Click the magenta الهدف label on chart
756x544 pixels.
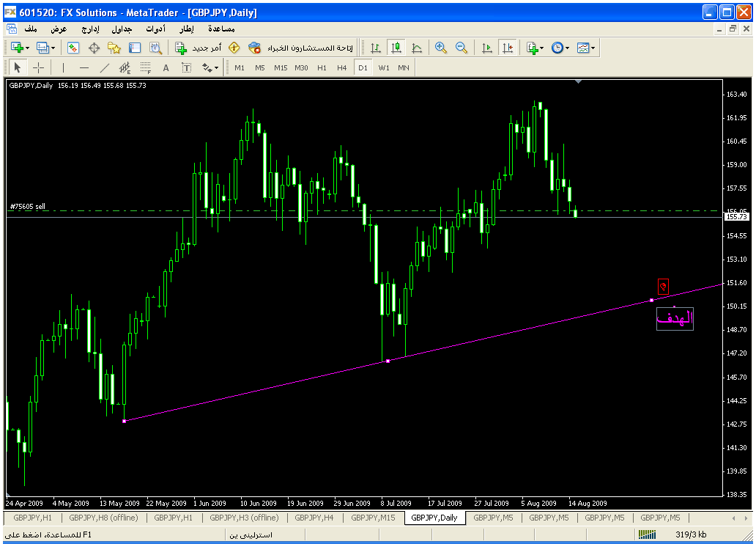click(x=675, y=320)
